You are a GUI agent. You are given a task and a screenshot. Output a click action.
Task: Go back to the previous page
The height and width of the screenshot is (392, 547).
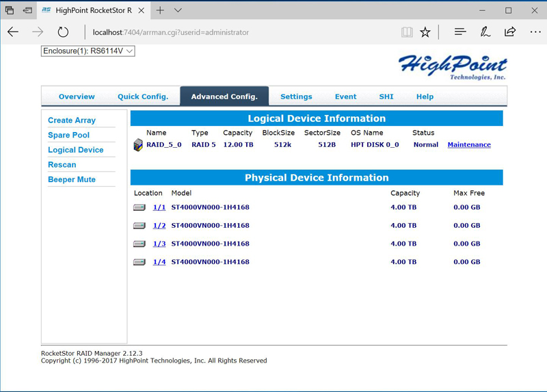click(13, 32)
